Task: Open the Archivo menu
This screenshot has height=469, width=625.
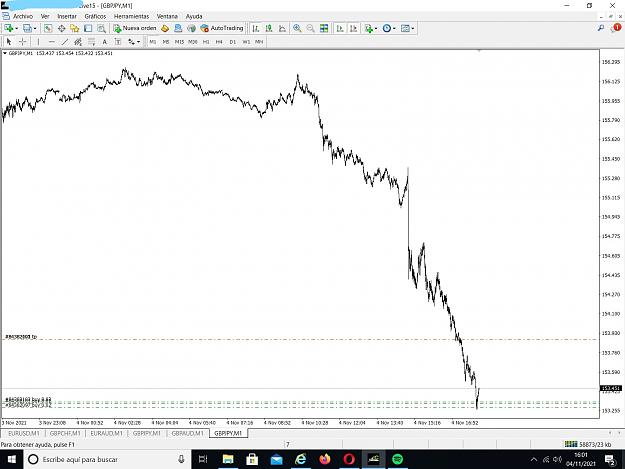Action: click(23, 16)
